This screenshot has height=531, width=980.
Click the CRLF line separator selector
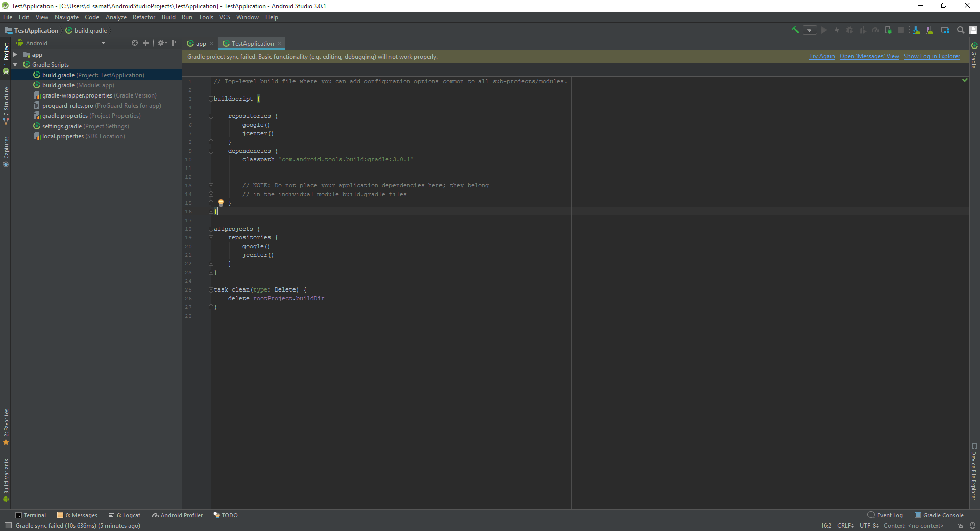click(845, 526)
